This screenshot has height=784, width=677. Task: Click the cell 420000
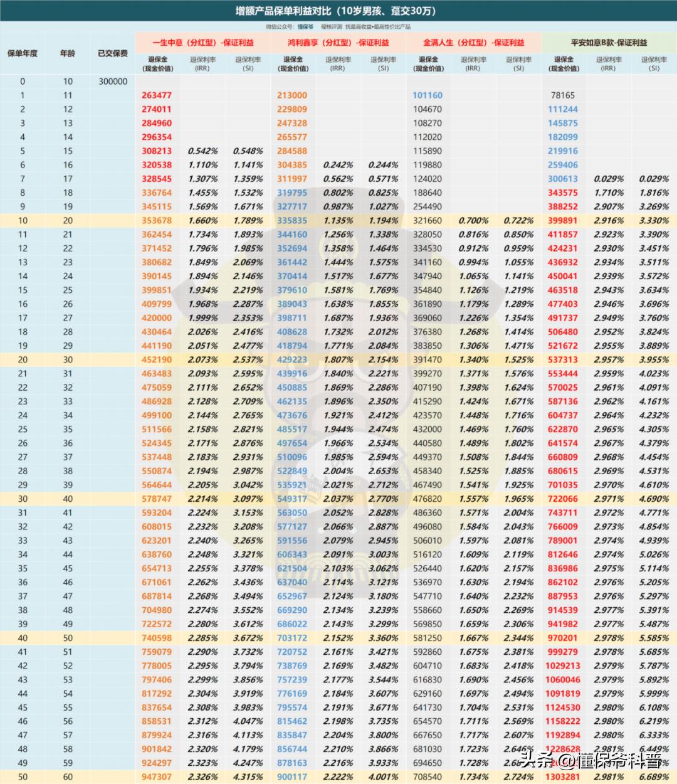(x=157, y=318)
